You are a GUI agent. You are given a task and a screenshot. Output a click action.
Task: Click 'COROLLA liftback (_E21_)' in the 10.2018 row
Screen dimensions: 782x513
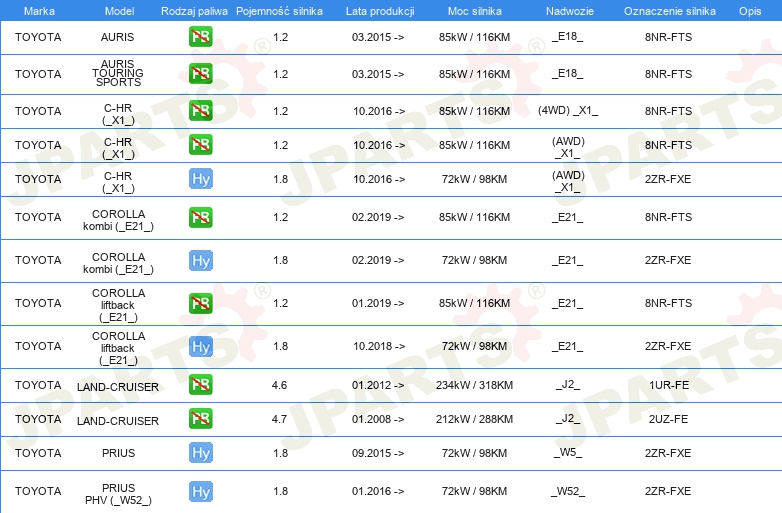tap(118, 348)
